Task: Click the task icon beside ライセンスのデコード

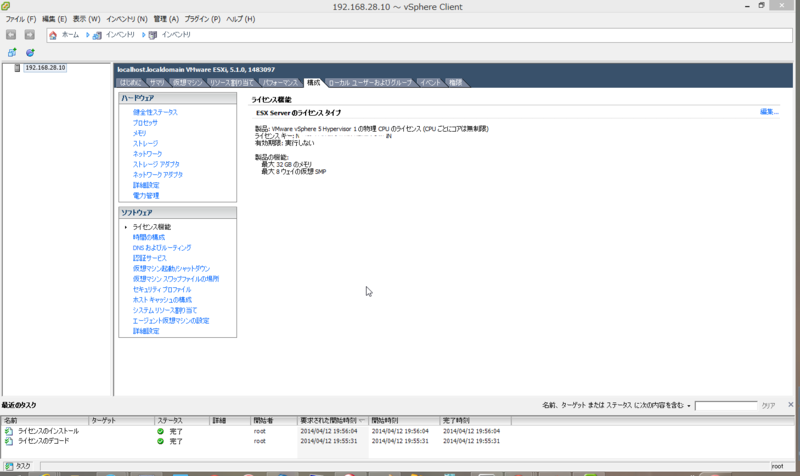Action: (9, 441)
